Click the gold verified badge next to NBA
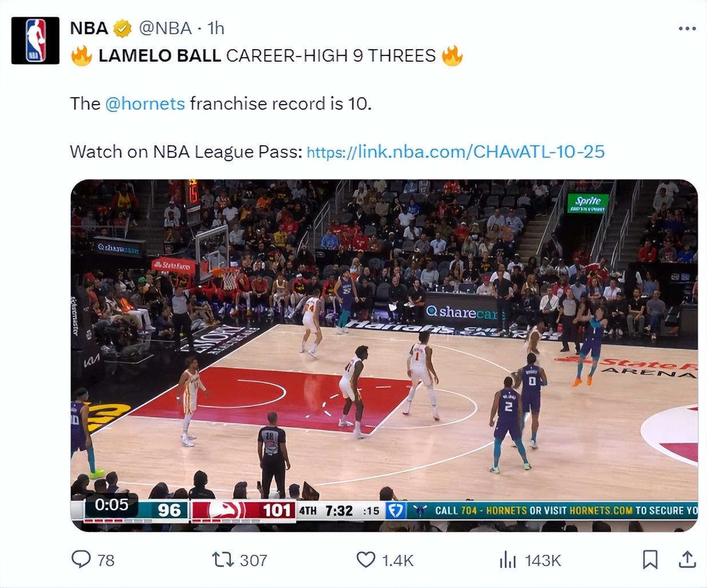This screenshot has width=707, height=588. pyautogui.click(x=122, y=28)
